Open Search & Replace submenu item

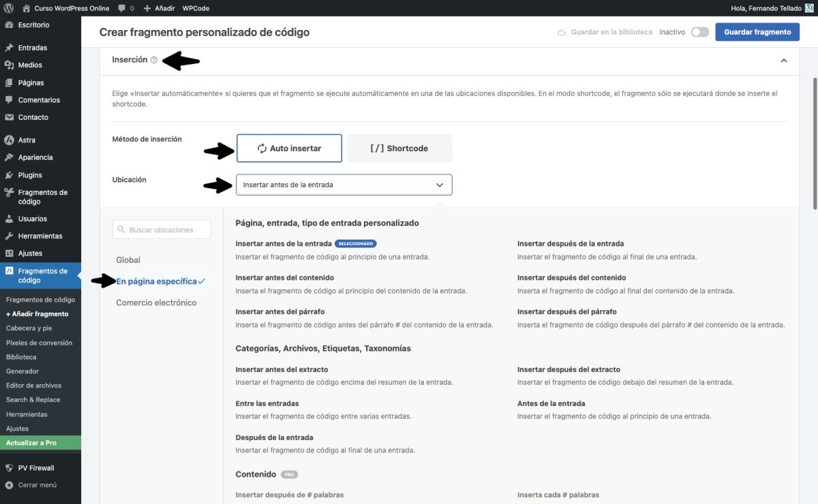tap(33, 400)
